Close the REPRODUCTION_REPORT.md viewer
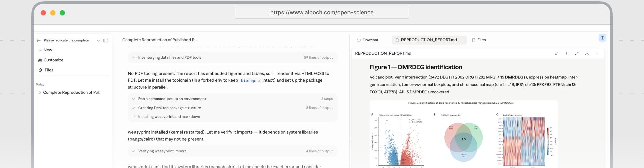644x168 pixels. click(x=597, y=53)
